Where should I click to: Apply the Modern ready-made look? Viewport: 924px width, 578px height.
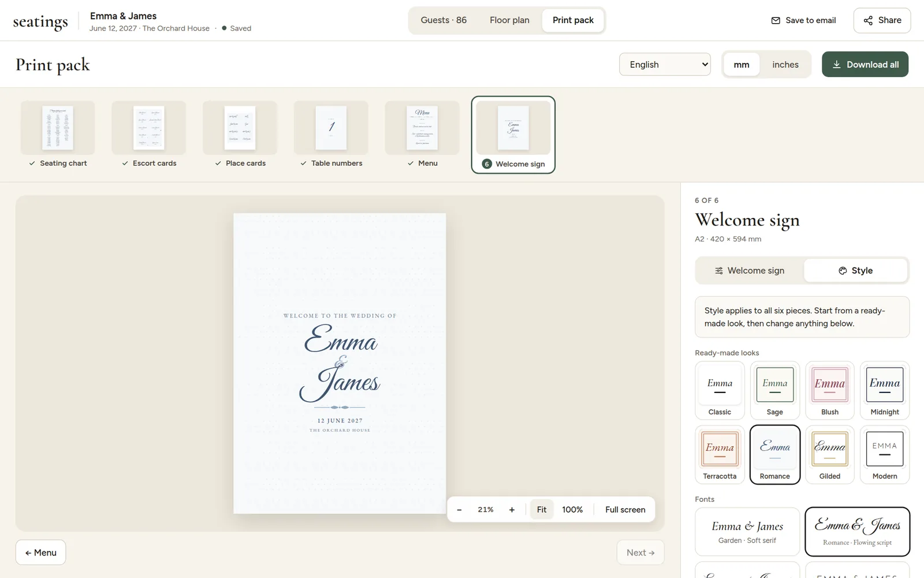[x=885, y=454]
